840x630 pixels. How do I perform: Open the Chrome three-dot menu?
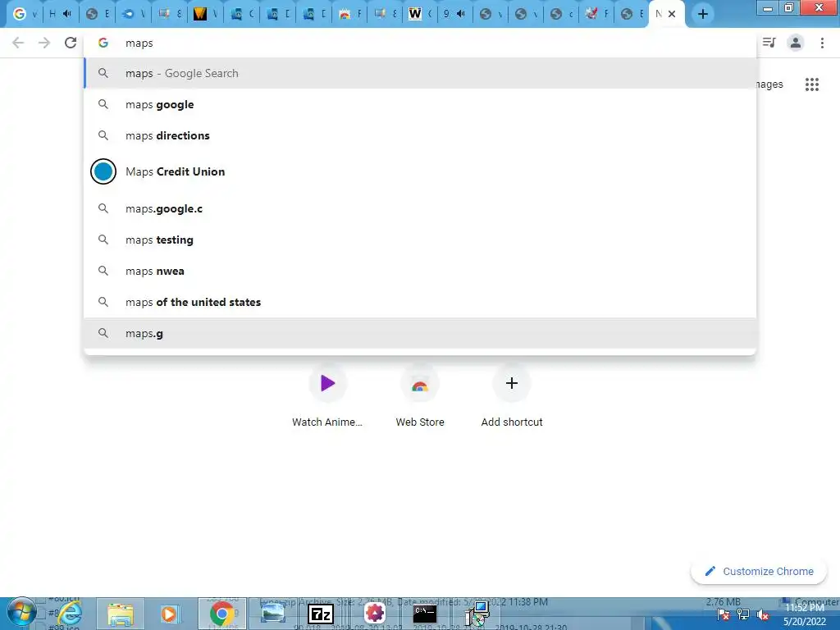[822, 43]
